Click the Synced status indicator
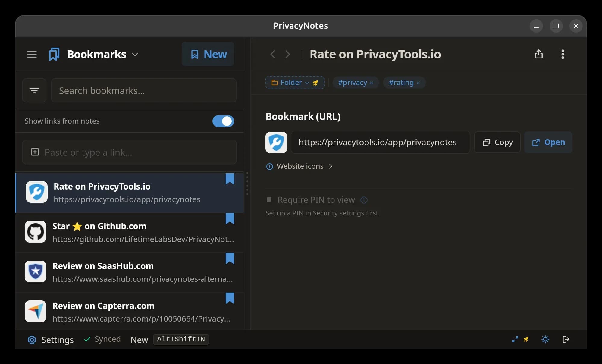602x364 pixels. 102,339
